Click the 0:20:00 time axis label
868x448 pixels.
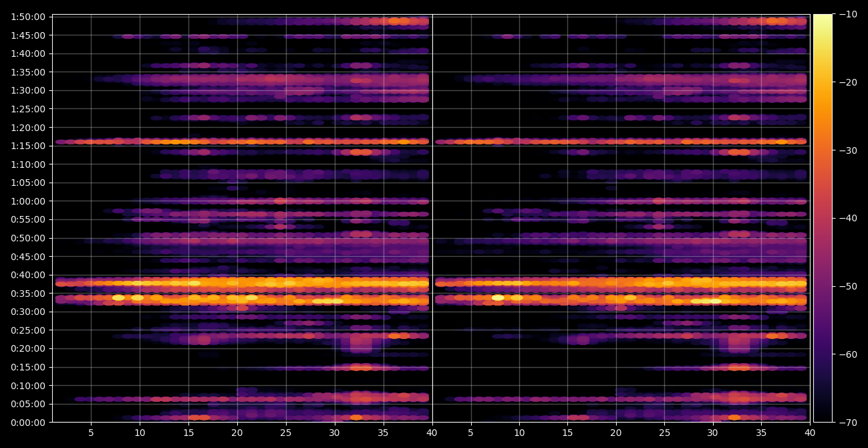click(x=28, y=348)
